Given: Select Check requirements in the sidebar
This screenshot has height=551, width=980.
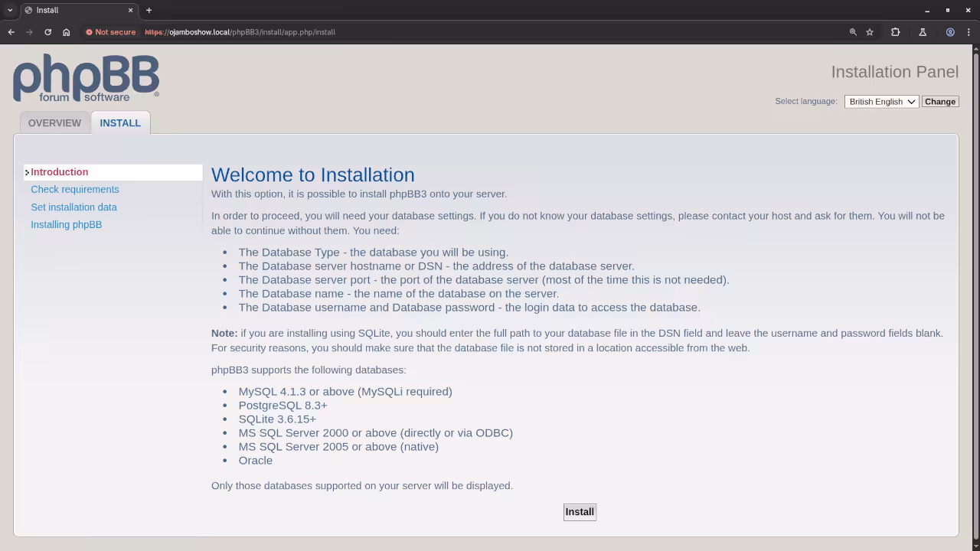Looking at the screenshot, I should (75, 189).
